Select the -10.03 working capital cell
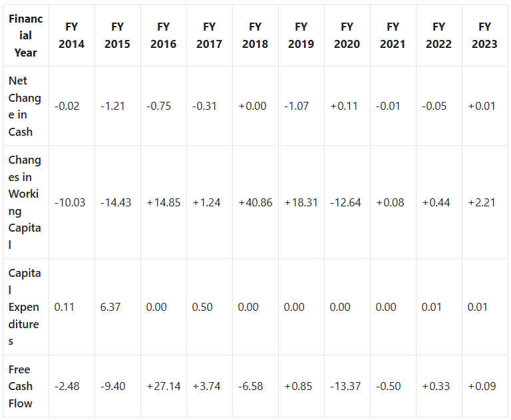The image size is (511, 420). coord(70,202)
